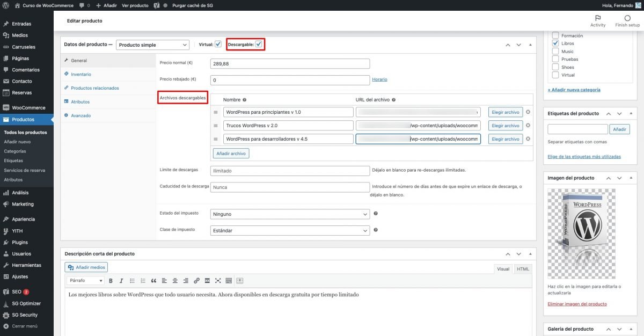This screenshot has width=644, height=336.
Task: Click the WordPress logo in admin bar
Action: (5, 5)
